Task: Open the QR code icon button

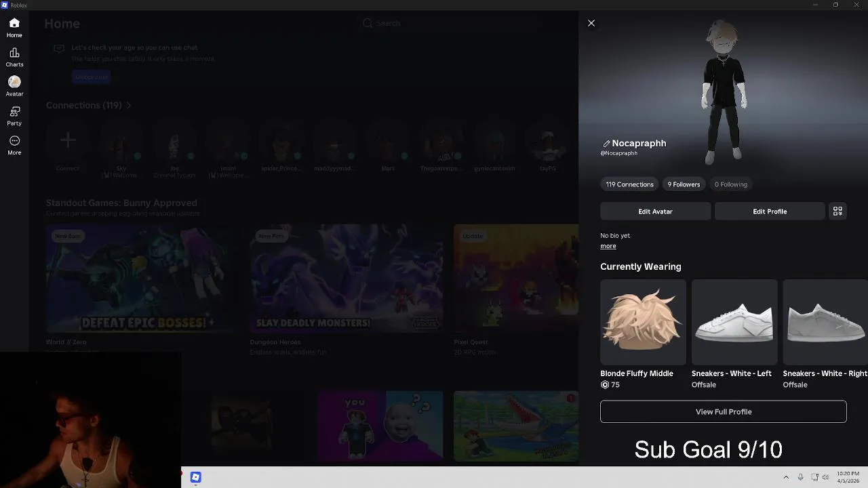Action: pyautogui.click(x=837, y=211)
